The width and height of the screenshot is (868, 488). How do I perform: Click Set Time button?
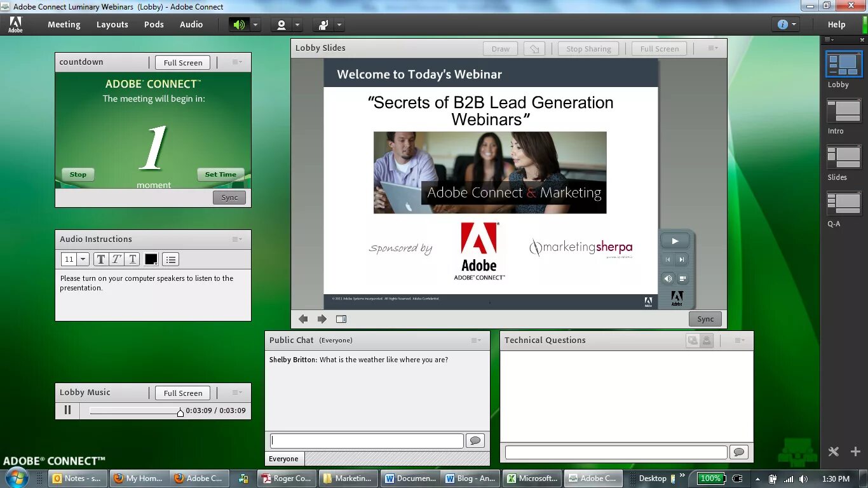click(x=220, y=174)
